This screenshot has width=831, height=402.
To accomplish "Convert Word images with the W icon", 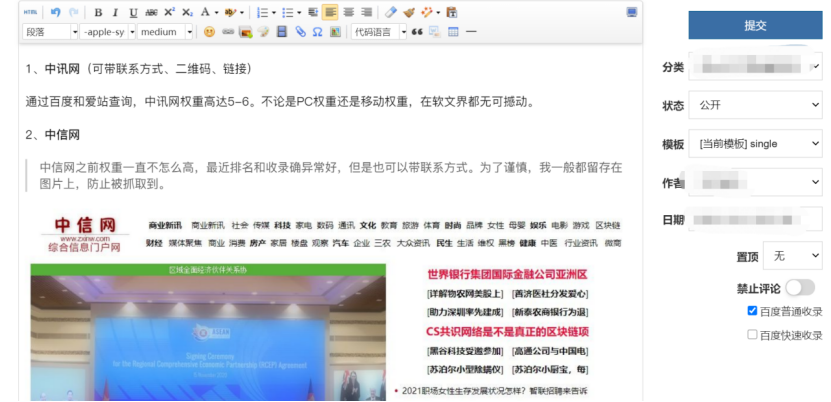I will click(x=435, y=32).
